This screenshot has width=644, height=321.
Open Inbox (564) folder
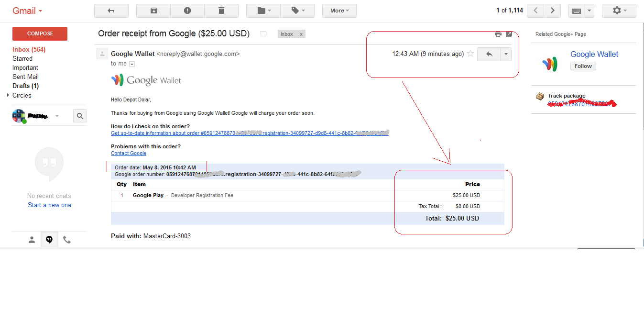[29, 49]
